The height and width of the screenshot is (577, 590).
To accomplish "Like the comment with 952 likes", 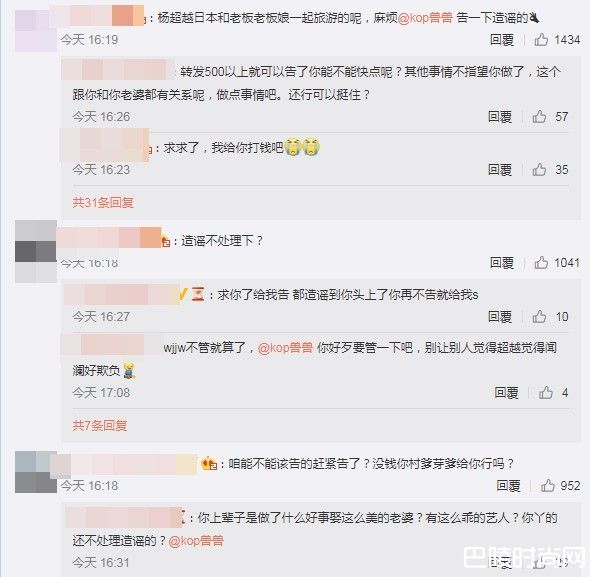I will [x=547, y=486].
